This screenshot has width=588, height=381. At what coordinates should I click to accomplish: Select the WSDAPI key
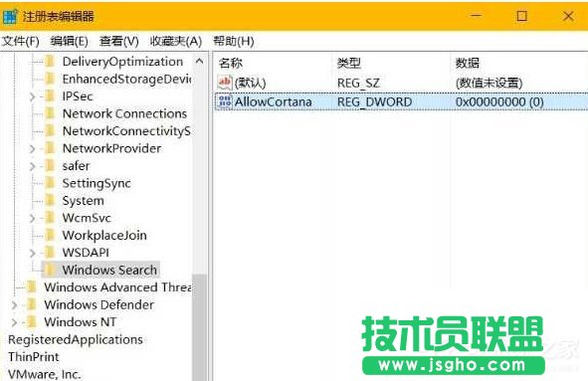coord(86,253)
